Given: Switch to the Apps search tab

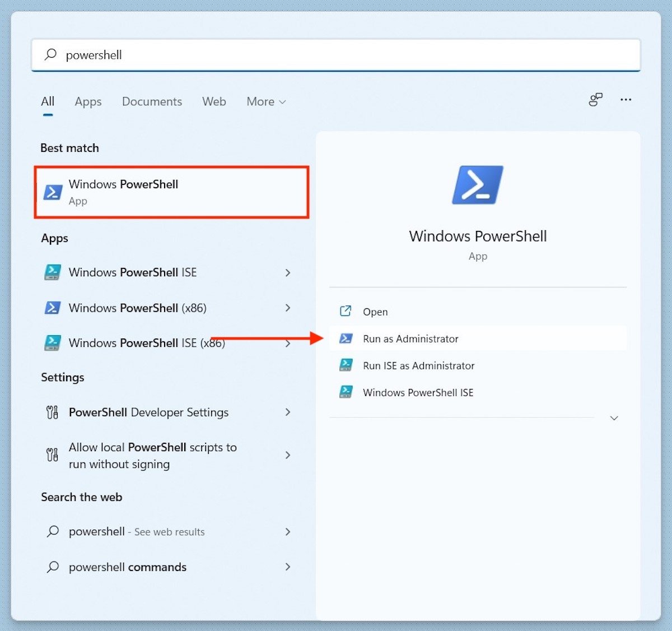Looking at the screenshot, I should [x=88, y=101].
